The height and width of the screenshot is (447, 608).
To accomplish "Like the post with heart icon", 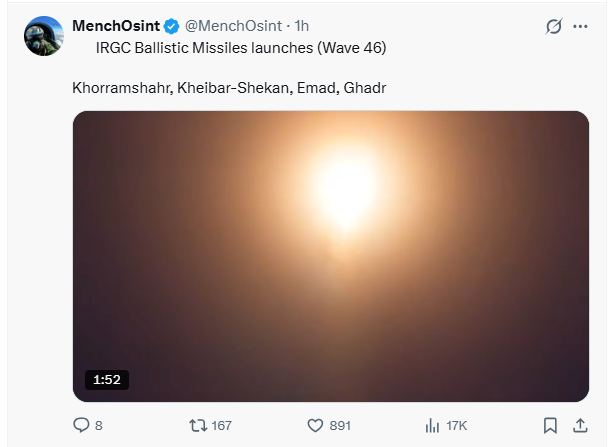I will (x=314, y=425).
